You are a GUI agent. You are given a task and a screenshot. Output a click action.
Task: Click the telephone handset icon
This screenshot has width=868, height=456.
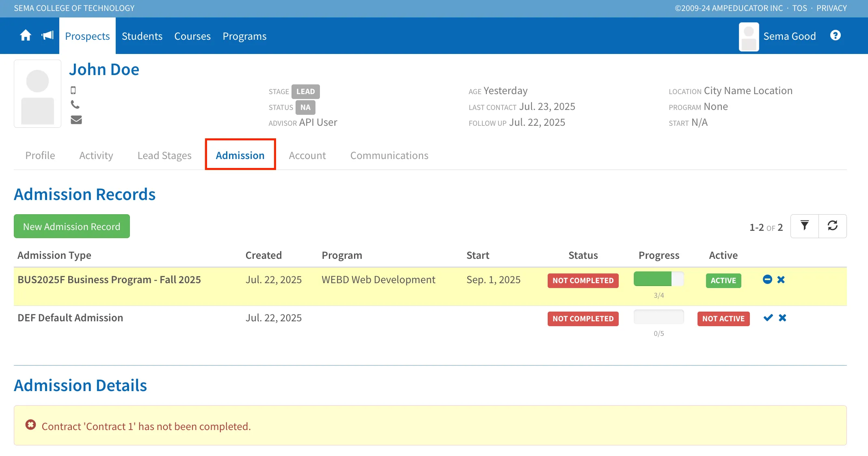pyautogui.click(x=75, y=105)
